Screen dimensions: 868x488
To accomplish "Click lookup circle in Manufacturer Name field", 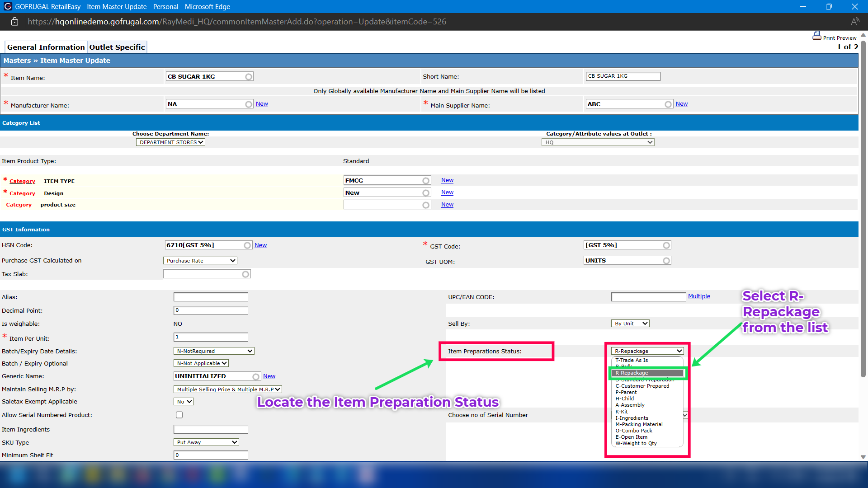I will pyautogui.click(x=249, y=104).
